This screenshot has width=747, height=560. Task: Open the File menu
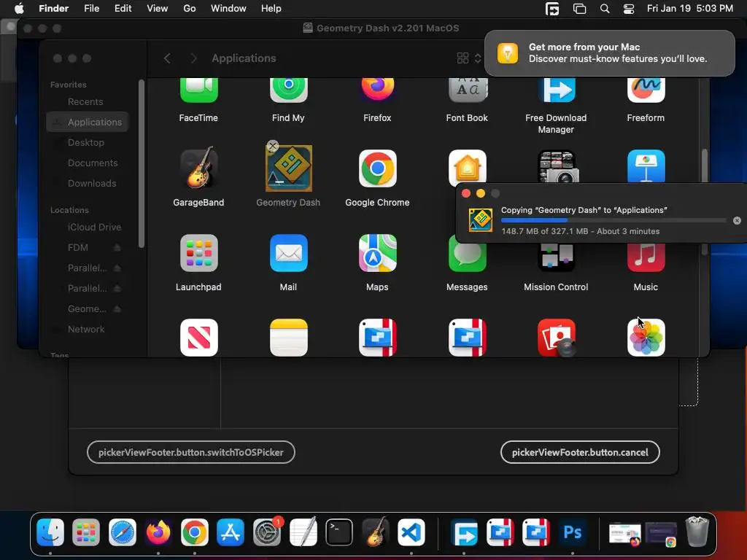pos(91,9)
